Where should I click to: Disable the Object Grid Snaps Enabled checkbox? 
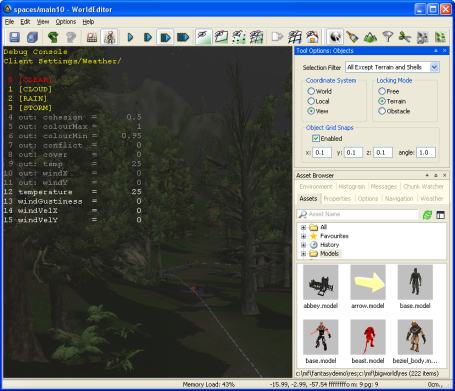click(x=315, y=138)
